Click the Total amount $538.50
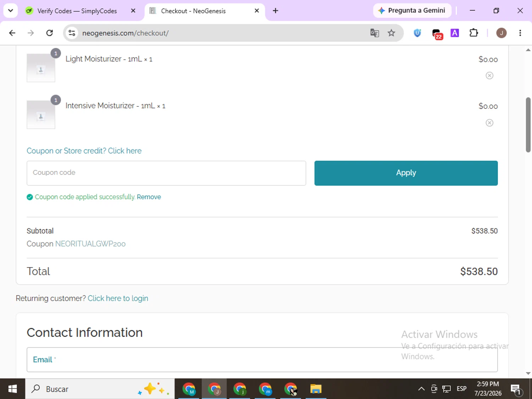 (x=479, y=272)
